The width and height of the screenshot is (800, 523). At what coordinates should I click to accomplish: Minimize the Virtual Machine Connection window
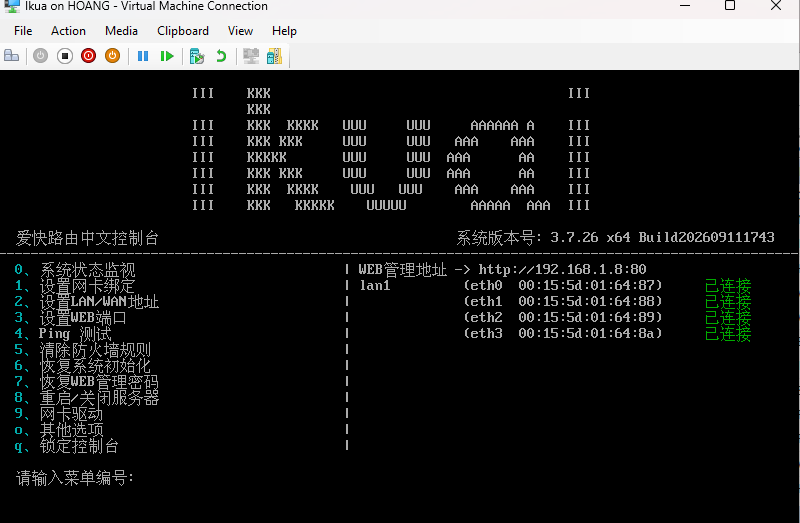(x=685, y=6)
